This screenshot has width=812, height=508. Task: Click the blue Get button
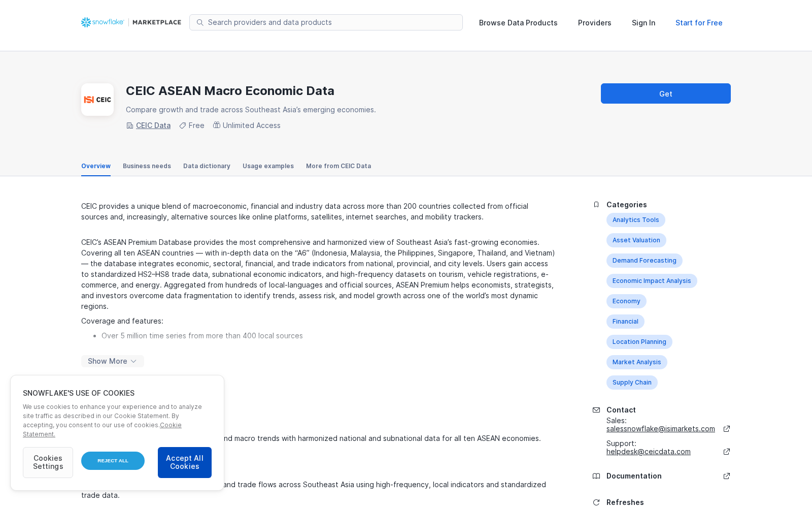click(x=666, y=93)
